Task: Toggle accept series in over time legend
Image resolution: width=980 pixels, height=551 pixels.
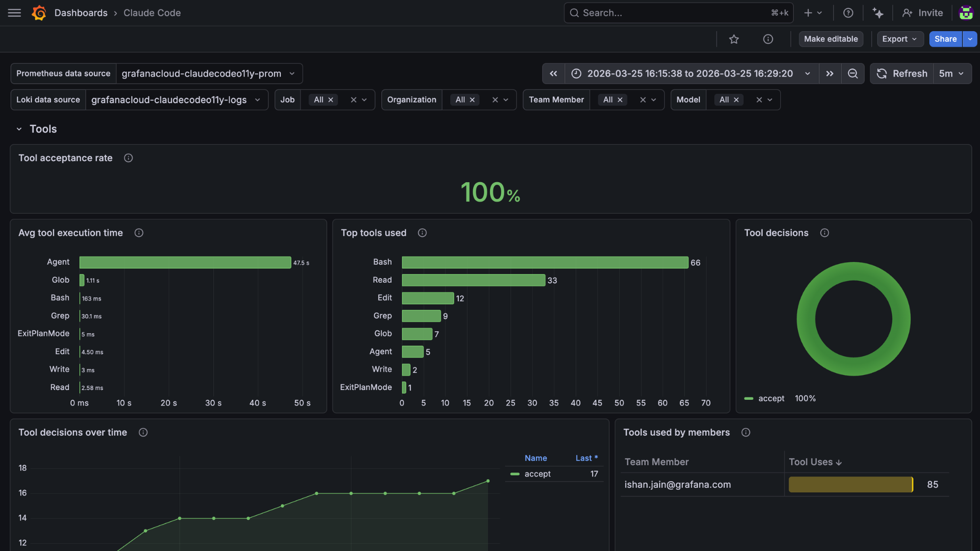Action: click(537, 474)
